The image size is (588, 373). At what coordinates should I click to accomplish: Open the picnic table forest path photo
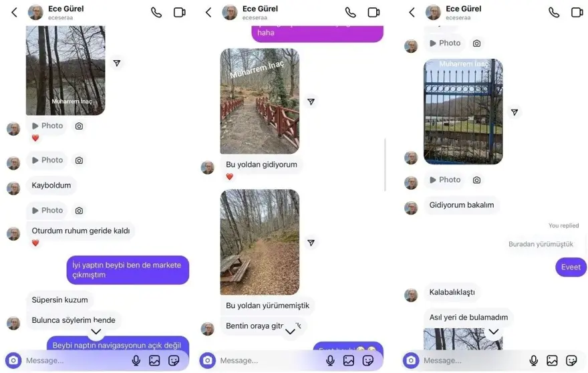(x=260, y=242)
